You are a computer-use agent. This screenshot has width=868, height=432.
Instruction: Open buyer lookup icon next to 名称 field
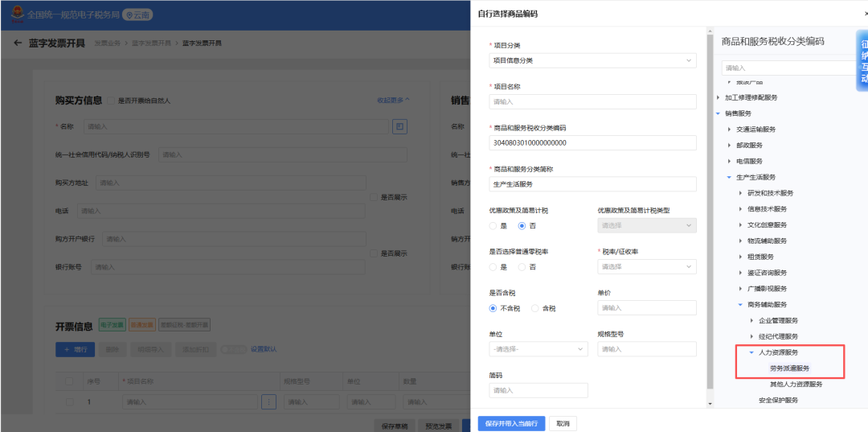(x=399, y=127)
